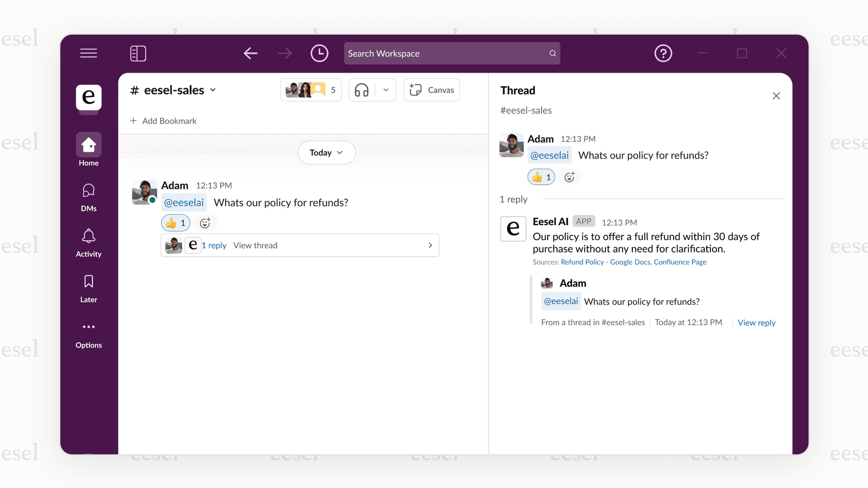
Task: Open the huddle options chevron
Action: click(x=385, y=90)
